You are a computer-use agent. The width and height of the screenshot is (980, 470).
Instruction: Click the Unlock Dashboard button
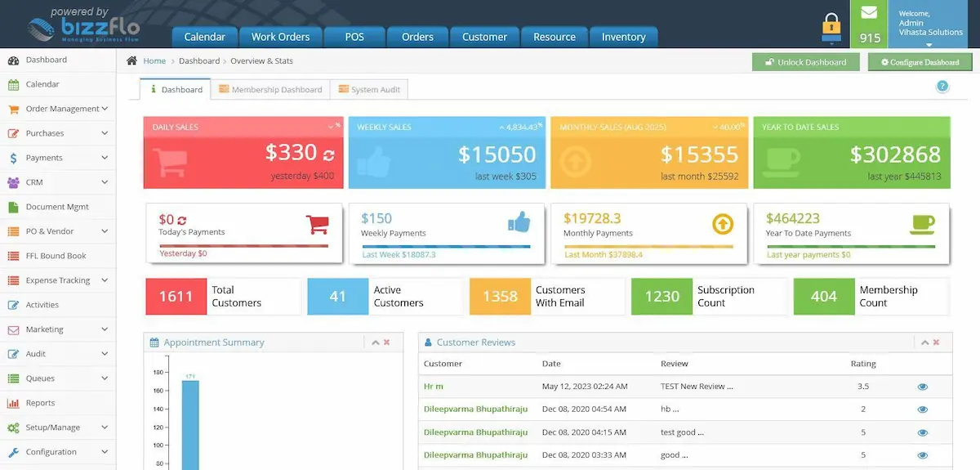click(x=805, y=62)
